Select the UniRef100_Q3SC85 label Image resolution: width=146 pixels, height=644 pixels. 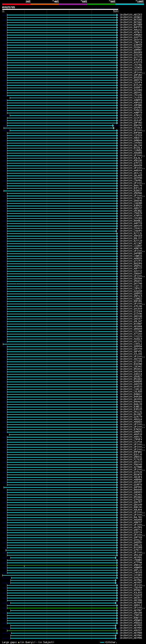coord(131,55)
